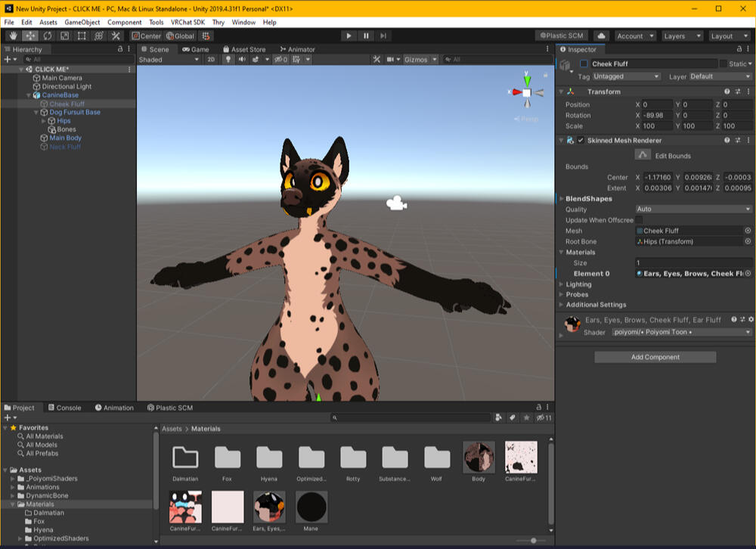
Task: Toggle scene lighting lightbulb icon
Action: tap(228, 60)
